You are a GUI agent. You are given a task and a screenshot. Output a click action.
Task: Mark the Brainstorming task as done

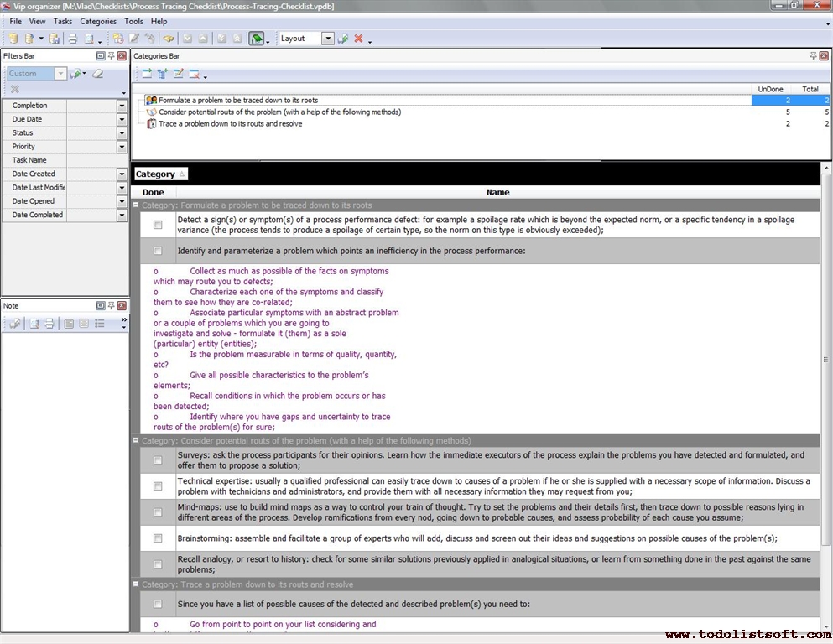click(x=158, y=538)
